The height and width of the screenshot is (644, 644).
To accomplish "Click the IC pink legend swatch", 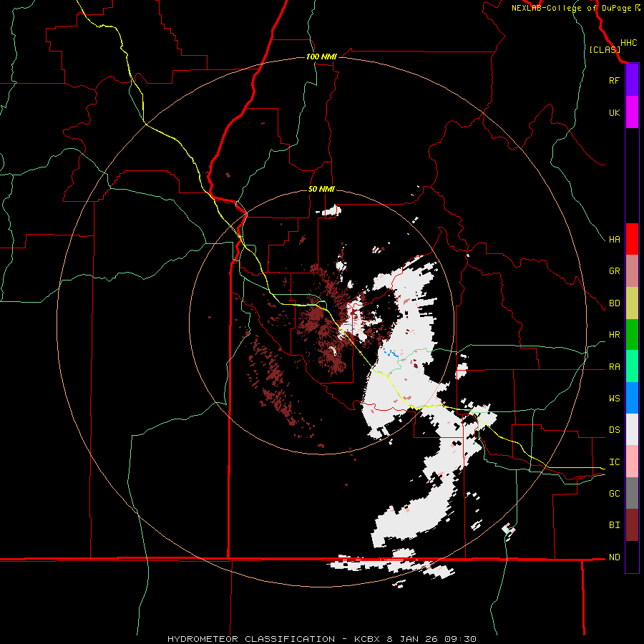I will click(x=632, y=462).
